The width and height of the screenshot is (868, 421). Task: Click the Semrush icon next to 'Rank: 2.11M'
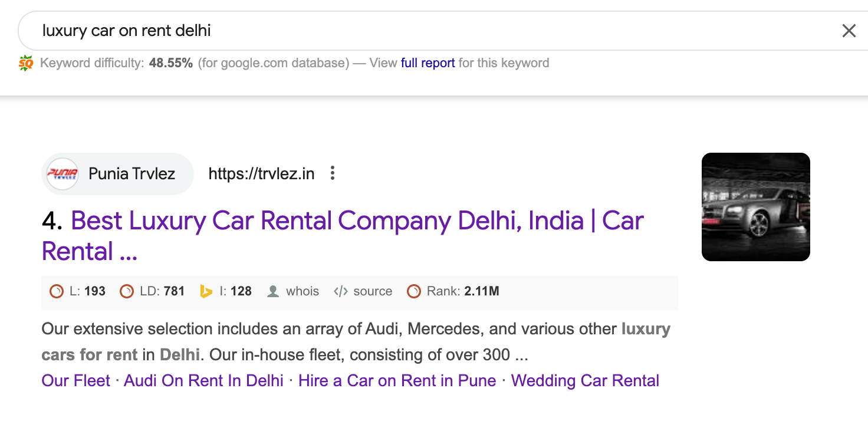414,291
